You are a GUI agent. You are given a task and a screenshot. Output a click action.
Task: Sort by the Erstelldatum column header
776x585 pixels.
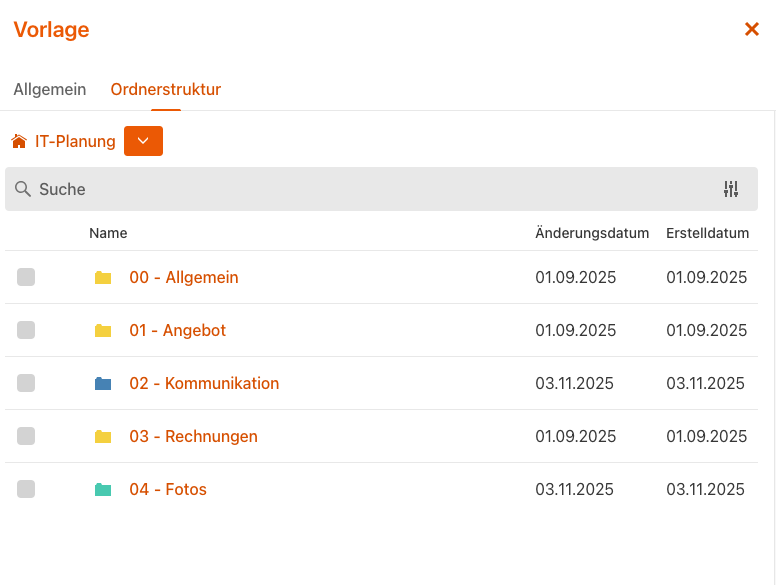[707, 234]
